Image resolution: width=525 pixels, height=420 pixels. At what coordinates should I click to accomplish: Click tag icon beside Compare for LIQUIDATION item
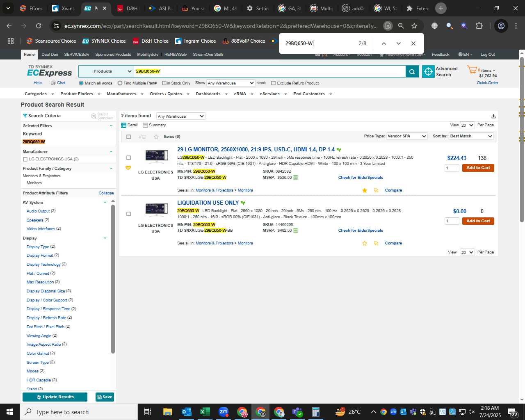click(x=376, y=243)
